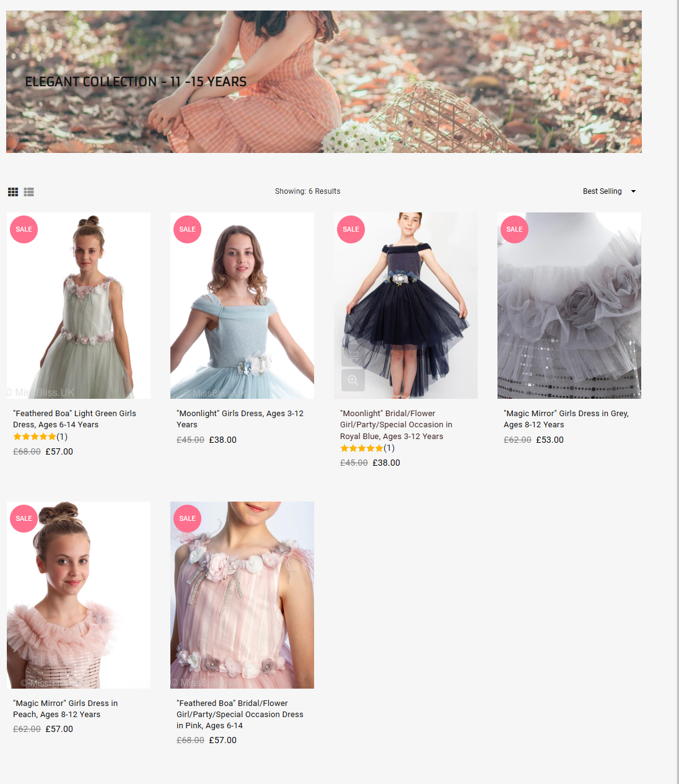This screenshot has width=679, height=784.
Task: Click the Elegant Collection banner image
Action: pos(323,82)
